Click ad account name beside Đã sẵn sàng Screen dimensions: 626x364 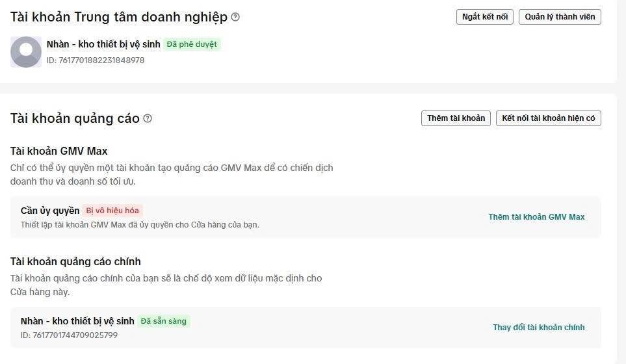click(x=77, y=321)
